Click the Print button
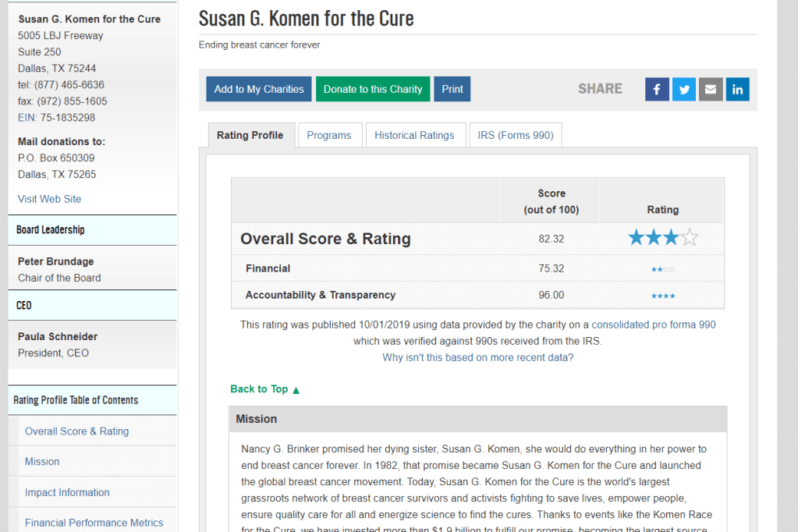The width and height of the screenshot is (798, 532). tap(452, 89)
